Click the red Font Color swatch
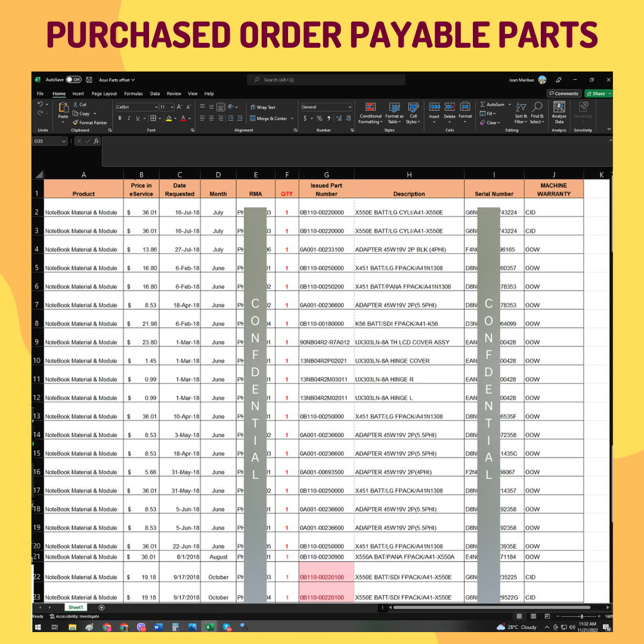The width and height of the screenshot is (644, 644). pyautogui.click(x=183, y=118)
